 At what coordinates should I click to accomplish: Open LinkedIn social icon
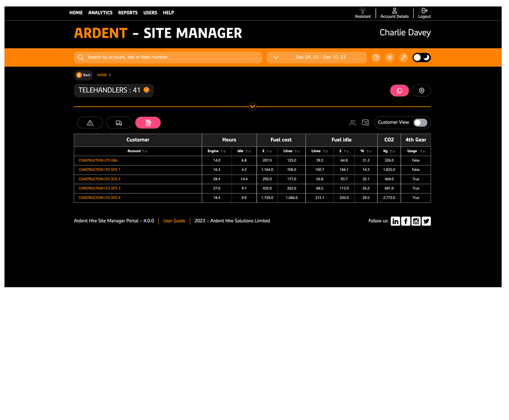395,221
